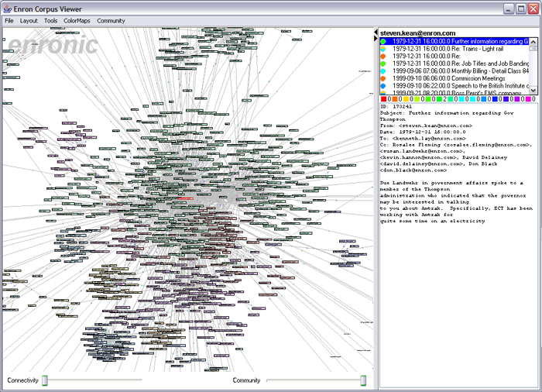Click the yellow color swatch
Screen dimensions: 542x392
(x=406, y=99)
